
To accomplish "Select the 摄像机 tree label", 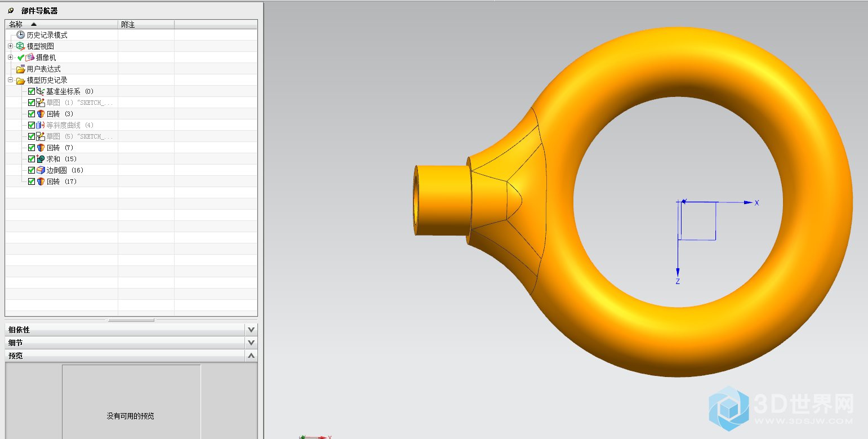I will (x=46, y=57).
